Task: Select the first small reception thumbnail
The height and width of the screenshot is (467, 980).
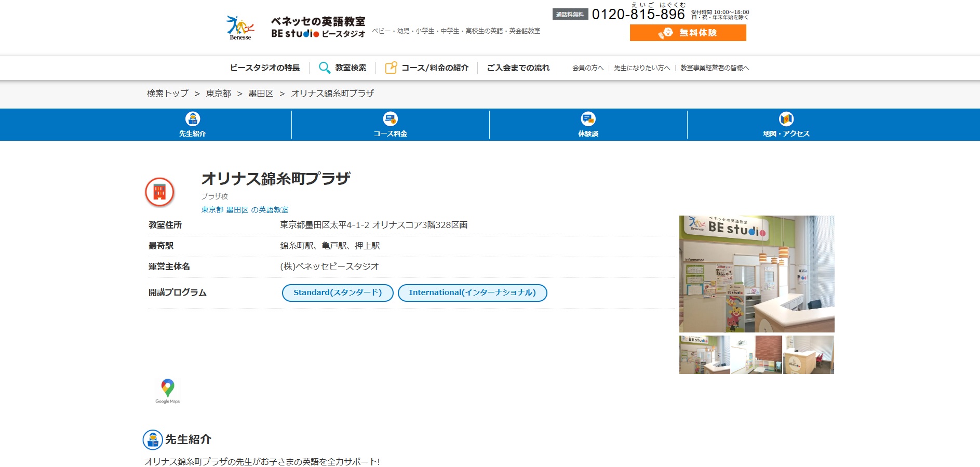Action: (x=705, y=355)
